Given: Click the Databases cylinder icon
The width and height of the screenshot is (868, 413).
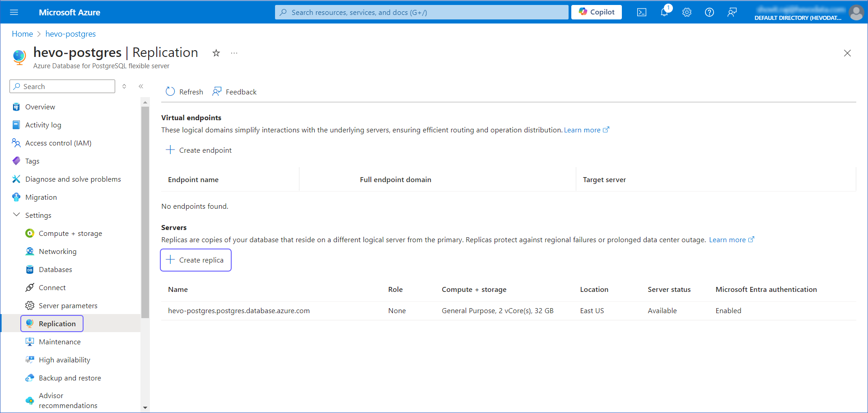Looking at the screenshot, I should [30, 269].
